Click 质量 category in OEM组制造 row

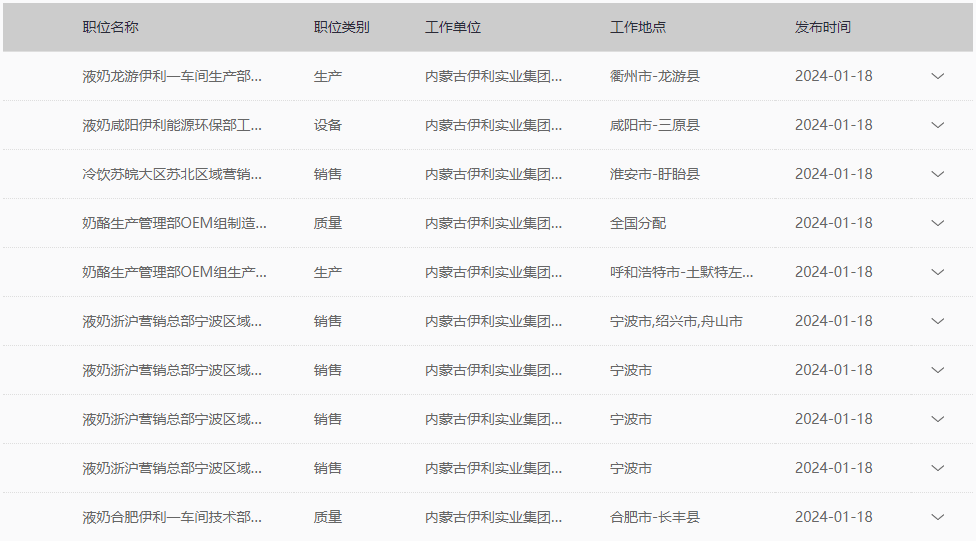[327, 223]
